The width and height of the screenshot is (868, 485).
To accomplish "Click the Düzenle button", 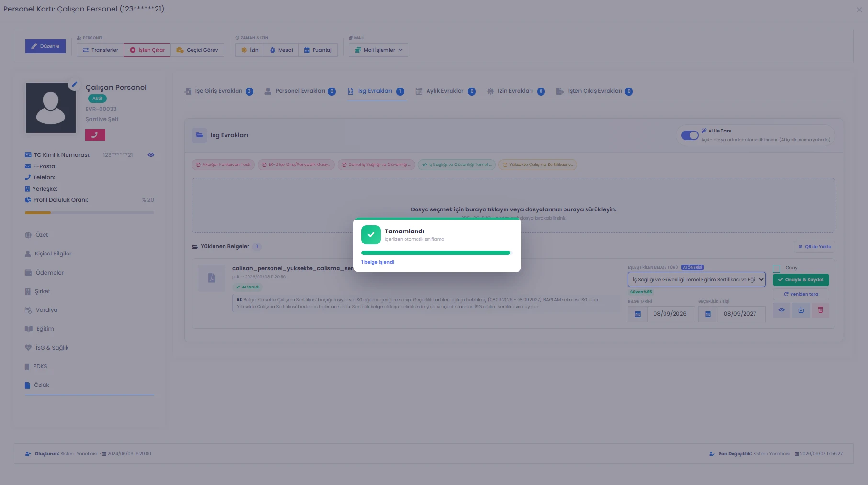I will point(45,46).
